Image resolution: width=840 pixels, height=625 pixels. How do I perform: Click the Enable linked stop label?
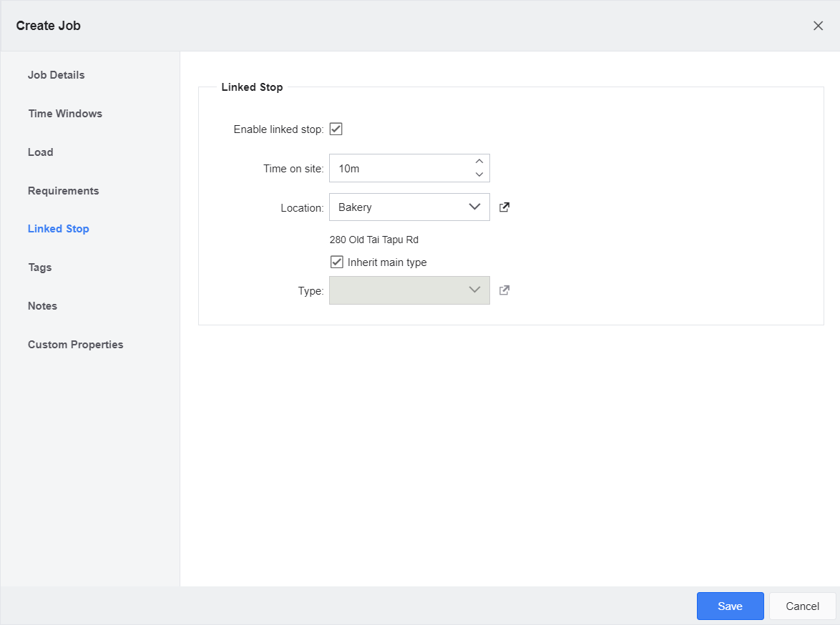278,129
